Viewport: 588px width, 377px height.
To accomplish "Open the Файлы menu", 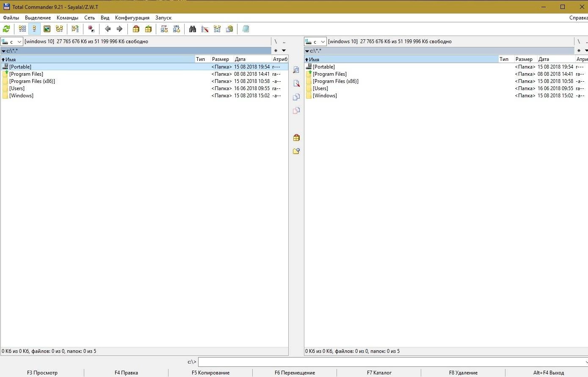I will pos(11,18).
